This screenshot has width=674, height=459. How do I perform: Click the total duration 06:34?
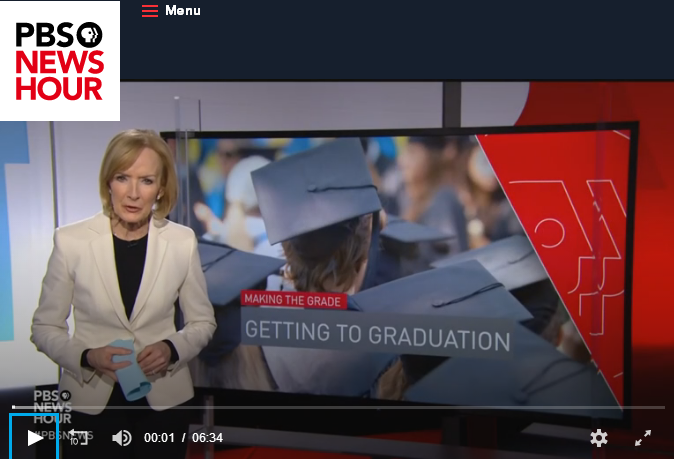(207, 438)
